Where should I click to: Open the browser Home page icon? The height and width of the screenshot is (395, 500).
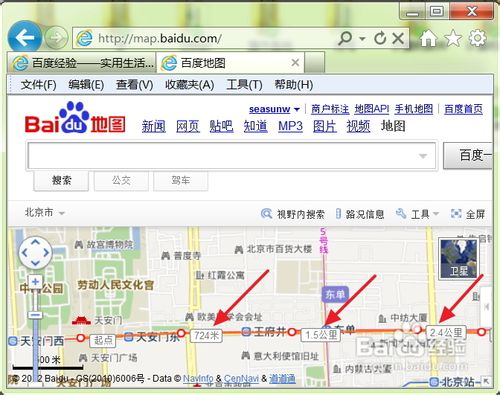click(428, 38)
